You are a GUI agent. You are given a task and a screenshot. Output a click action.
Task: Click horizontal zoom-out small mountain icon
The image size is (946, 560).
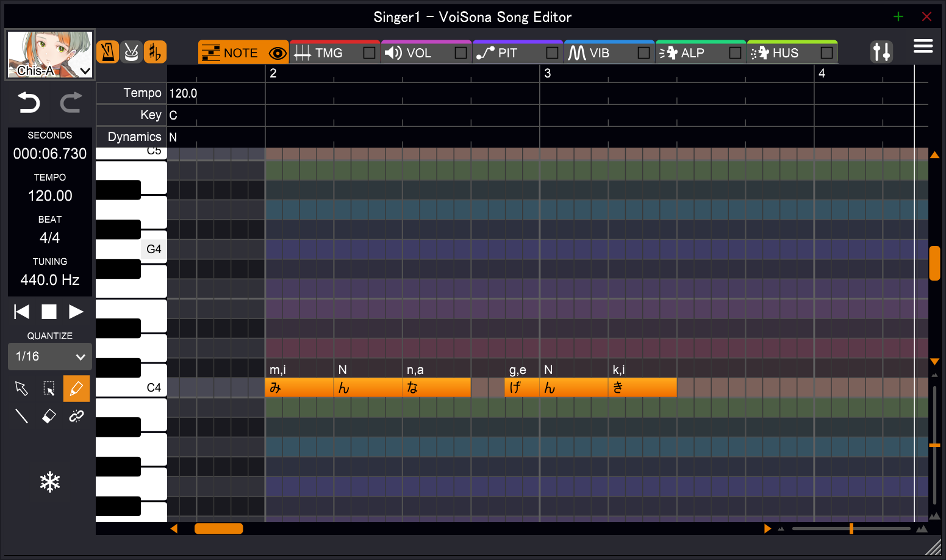(781, 529)
